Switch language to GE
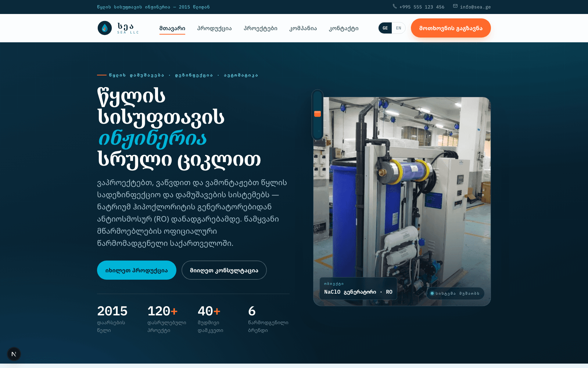 pyautogui.click(x=385, y=28)
